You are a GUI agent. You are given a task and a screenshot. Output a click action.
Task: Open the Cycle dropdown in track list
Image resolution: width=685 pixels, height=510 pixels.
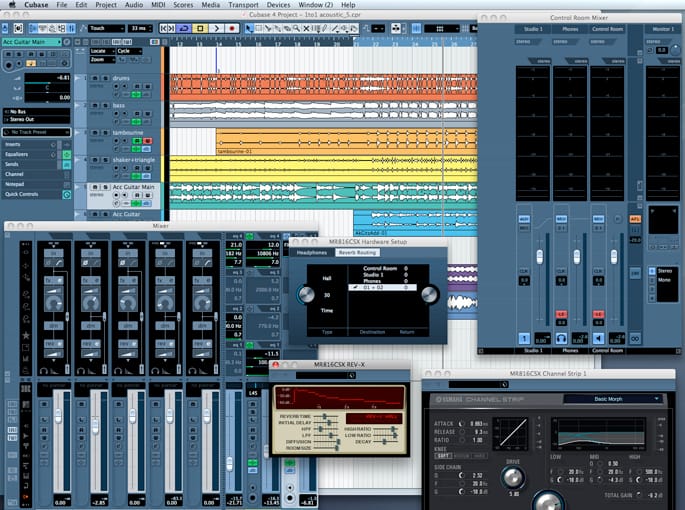pyautogui.click(x=129, y=51)
